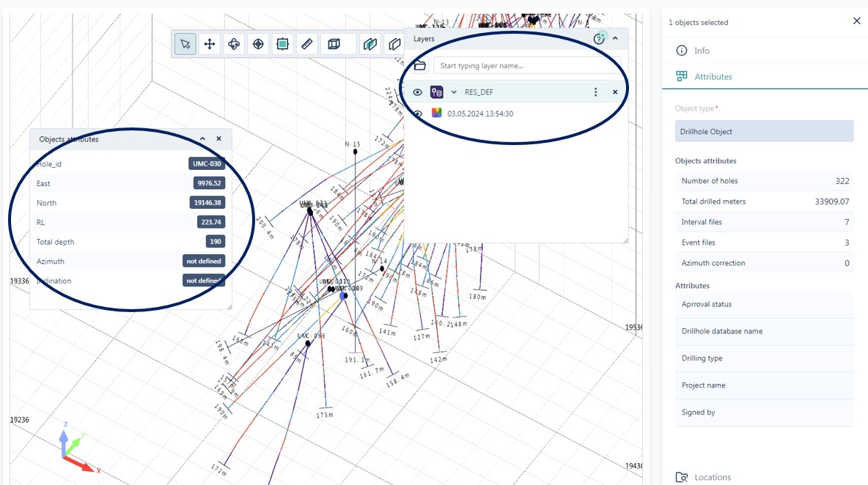Hide the RES_DEF layer with eye icon
This screenshot has width=868, height=485.
[418, 92]
